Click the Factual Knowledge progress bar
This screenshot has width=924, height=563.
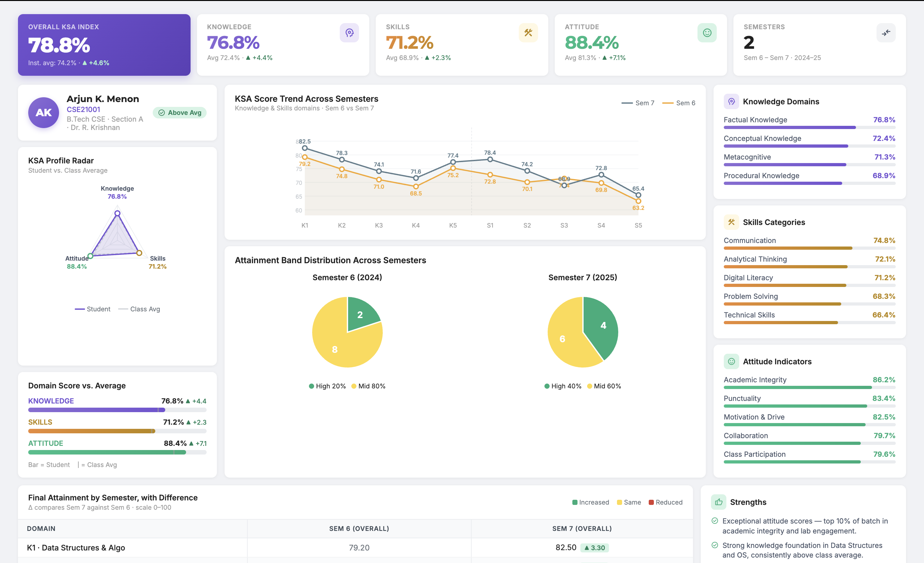click(809, 127)
